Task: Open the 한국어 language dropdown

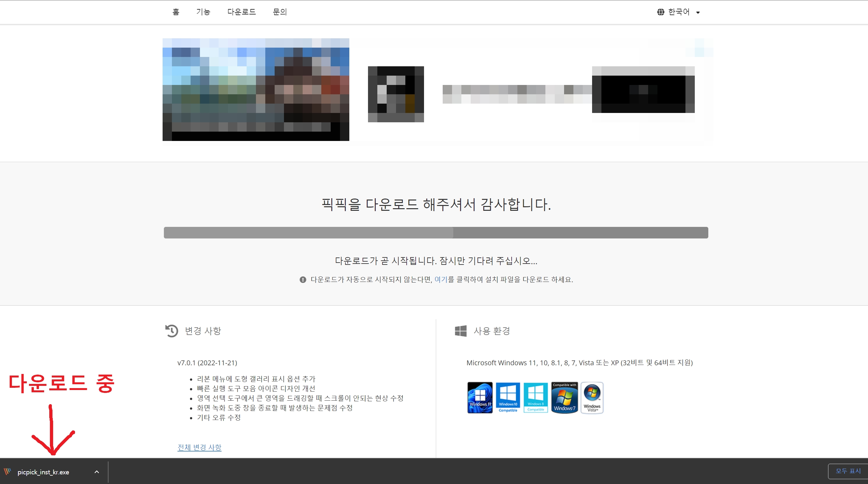Action: pyautogui.click(x=679, y=12)
